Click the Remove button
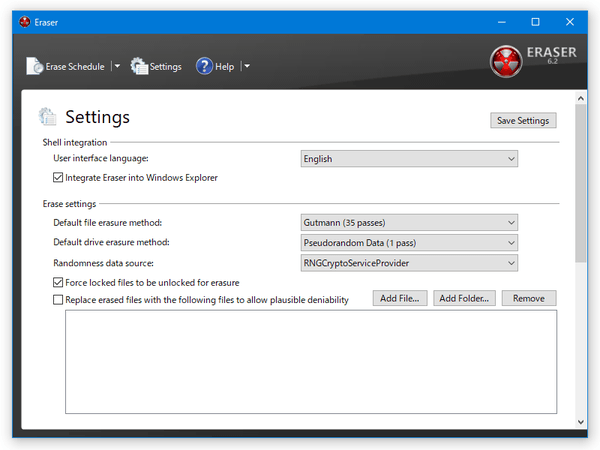The image size is (600, 450). [529, 298]
